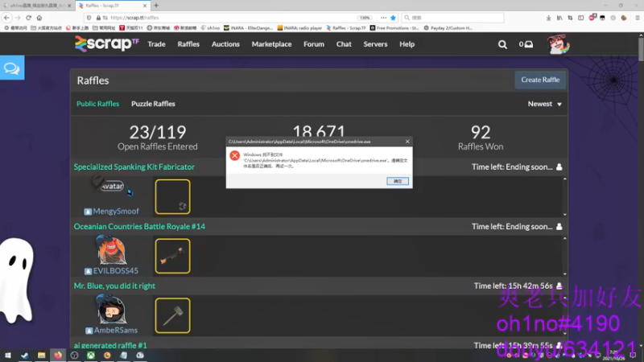Open page actions three-dots menu
The width and height of the screenshot is (644, 362).
click(383, 18)
